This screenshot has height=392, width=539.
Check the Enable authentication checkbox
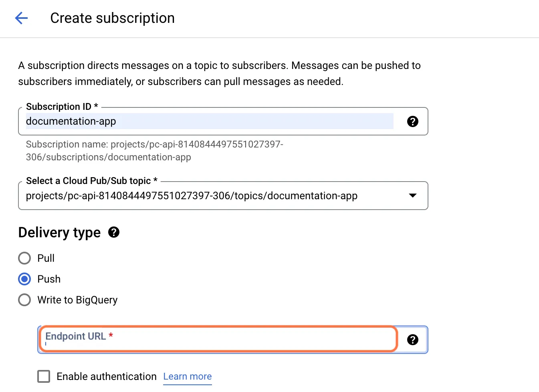tap(44, 376)
